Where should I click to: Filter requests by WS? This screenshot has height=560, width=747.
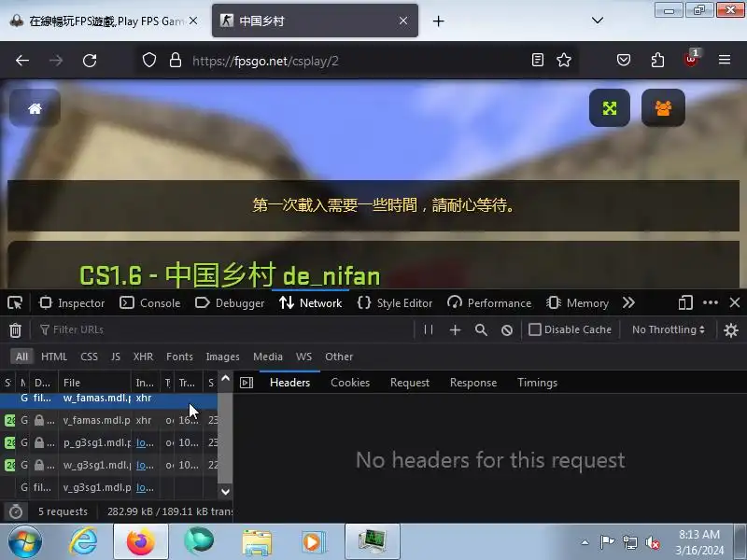click(303, 357)
